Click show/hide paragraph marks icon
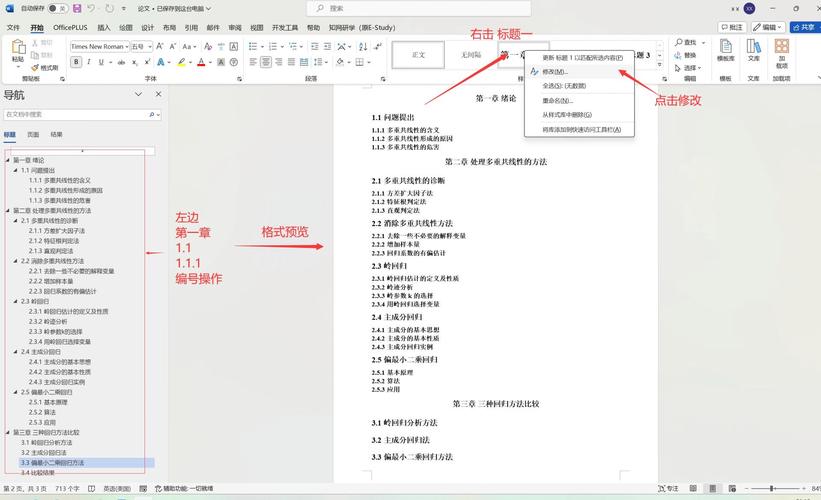Screen dimensions: 821x500 (x=378, y=47)
